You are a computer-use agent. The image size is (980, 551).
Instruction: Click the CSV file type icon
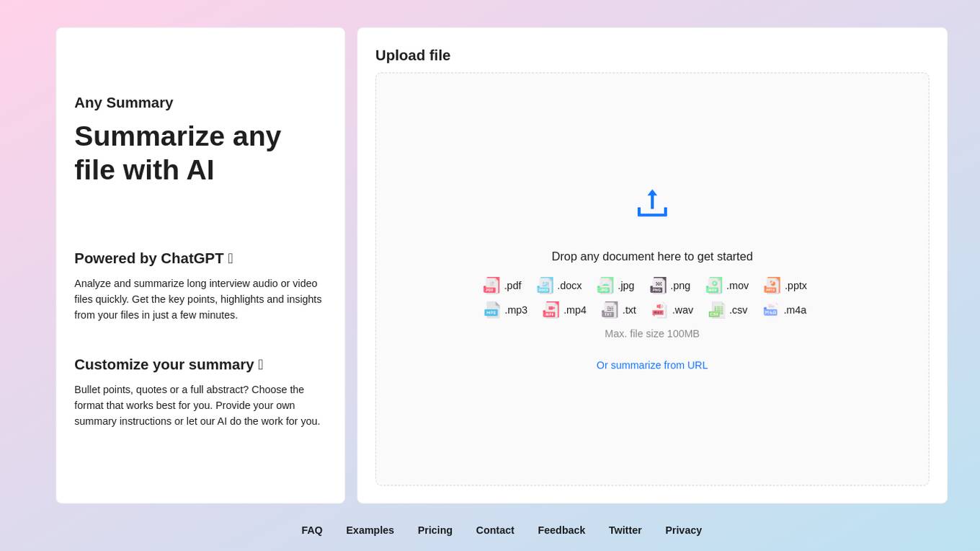point(716,310)
